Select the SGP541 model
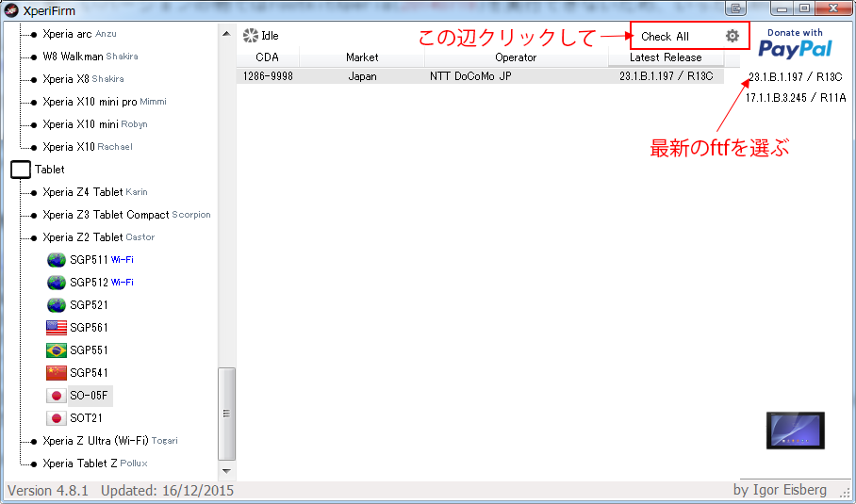 (89, 373)
